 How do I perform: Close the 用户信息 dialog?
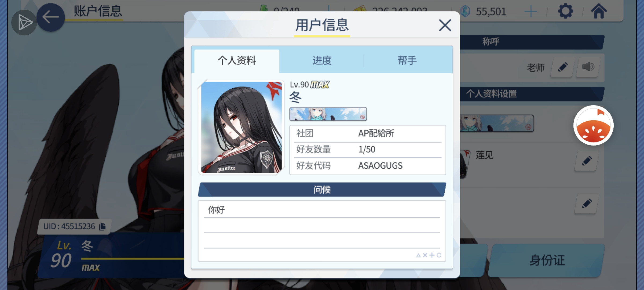(x=445, y=25)
